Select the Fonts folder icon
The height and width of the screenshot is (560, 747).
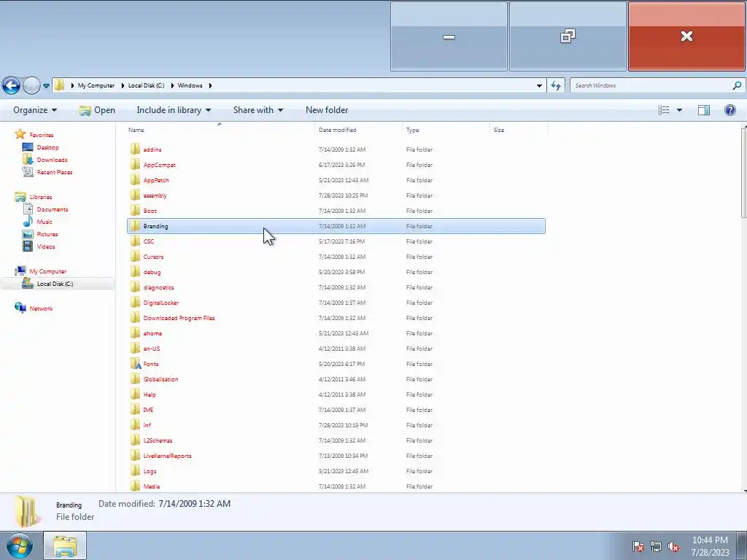[x=135, y=363]
